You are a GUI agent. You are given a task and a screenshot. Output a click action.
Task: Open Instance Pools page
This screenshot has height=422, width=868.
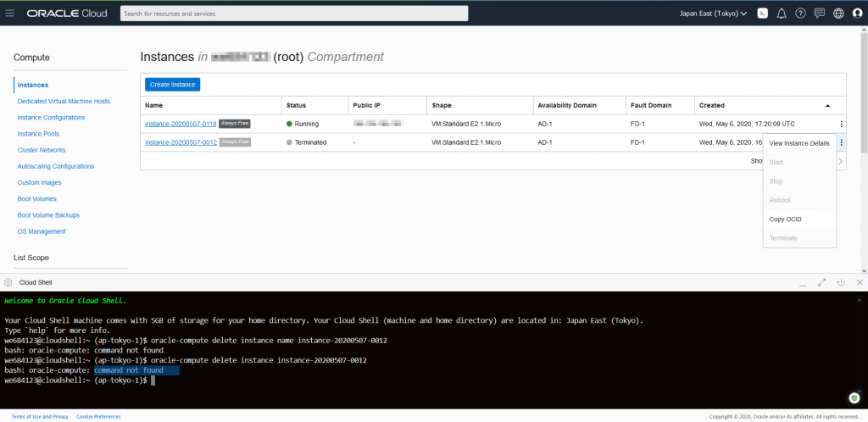[38, 134]
